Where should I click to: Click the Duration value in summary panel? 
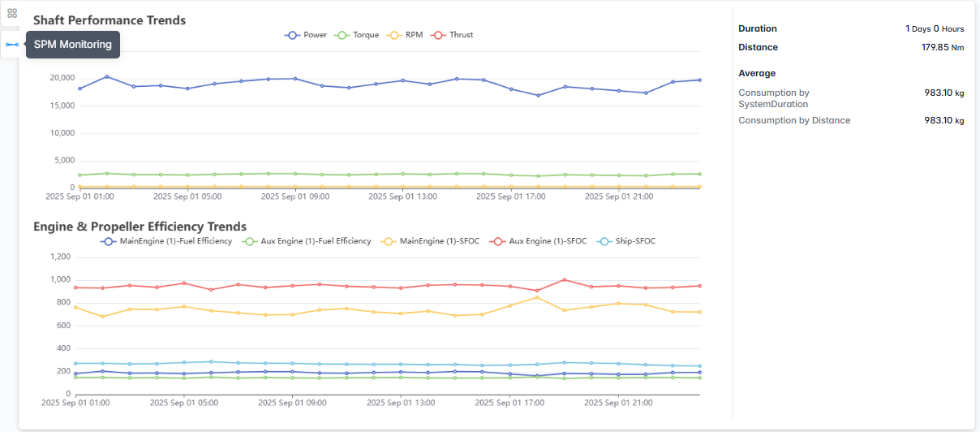coord(935,28)
